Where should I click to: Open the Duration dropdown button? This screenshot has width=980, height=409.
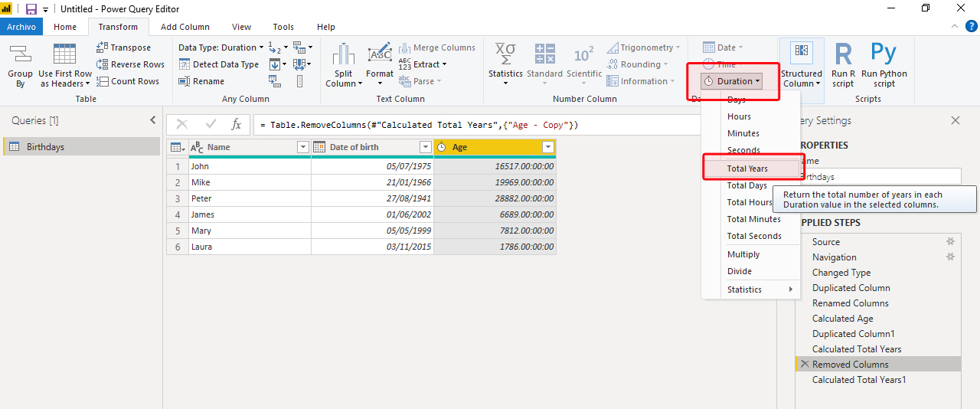[731, 81]
